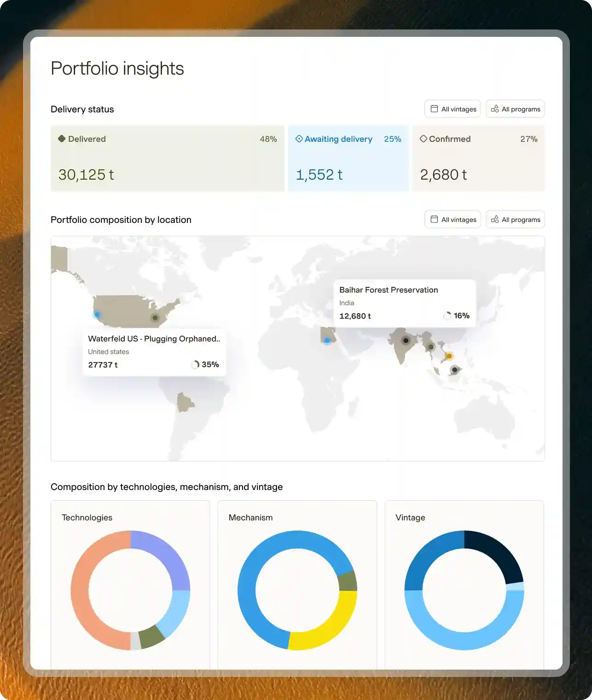Click the India label in Baihar card
This screenshot has height=700, width=592.
[347, 303]
